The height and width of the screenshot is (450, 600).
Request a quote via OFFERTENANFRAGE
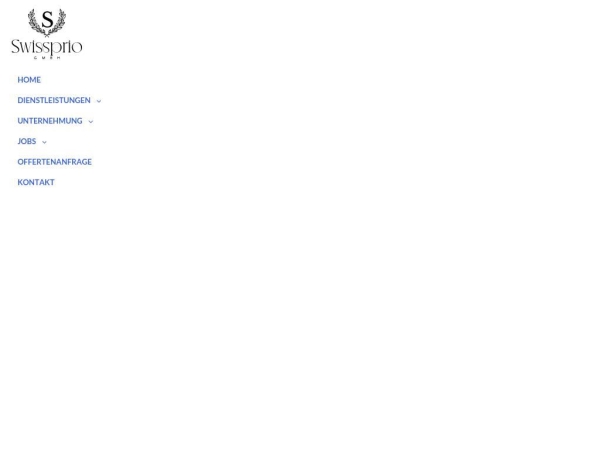[55, 162]
